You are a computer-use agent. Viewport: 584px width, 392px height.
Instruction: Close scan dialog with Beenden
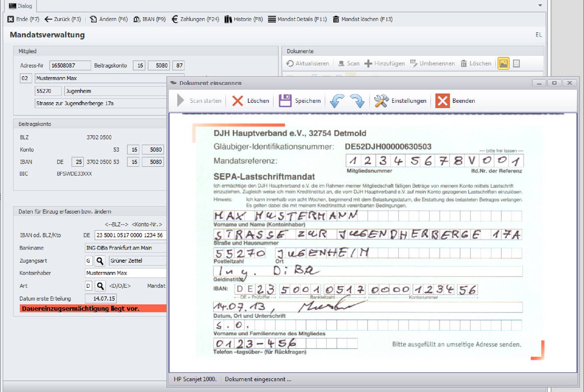(455, 101)
